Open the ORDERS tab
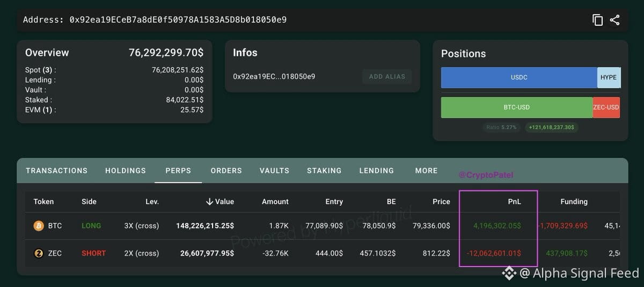This screenshot has width=644, height=287. pyautogui.click(x=226, y=170)
